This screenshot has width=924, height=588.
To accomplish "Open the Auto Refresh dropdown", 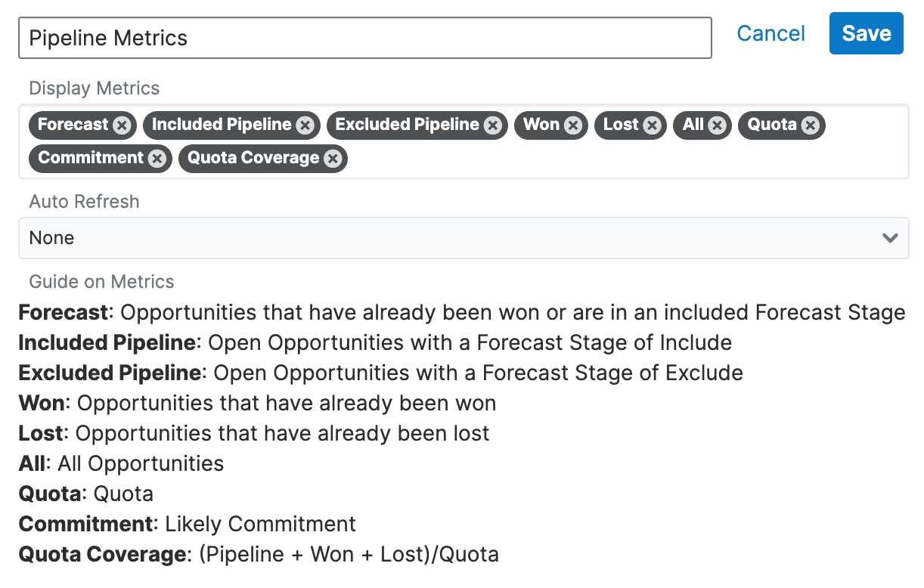I will (454, 238).
